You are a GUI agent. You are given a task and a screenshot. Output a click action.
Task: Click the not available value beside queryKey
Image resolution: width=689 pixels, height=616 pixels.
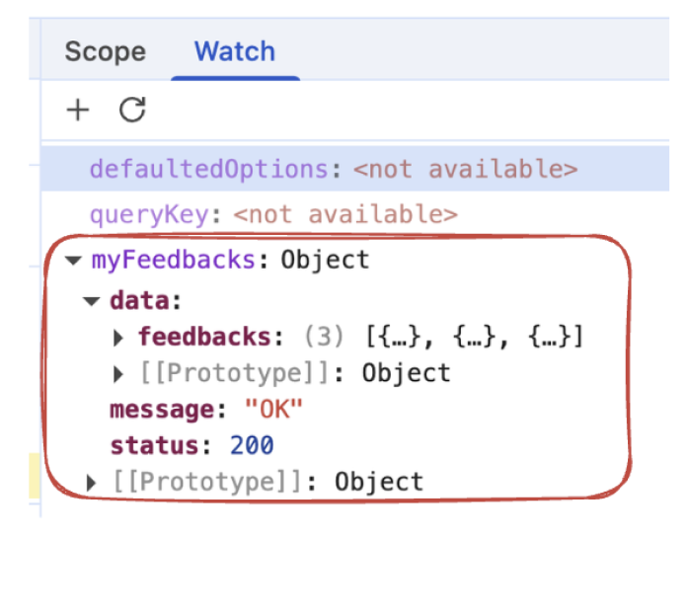click(345, 214)
